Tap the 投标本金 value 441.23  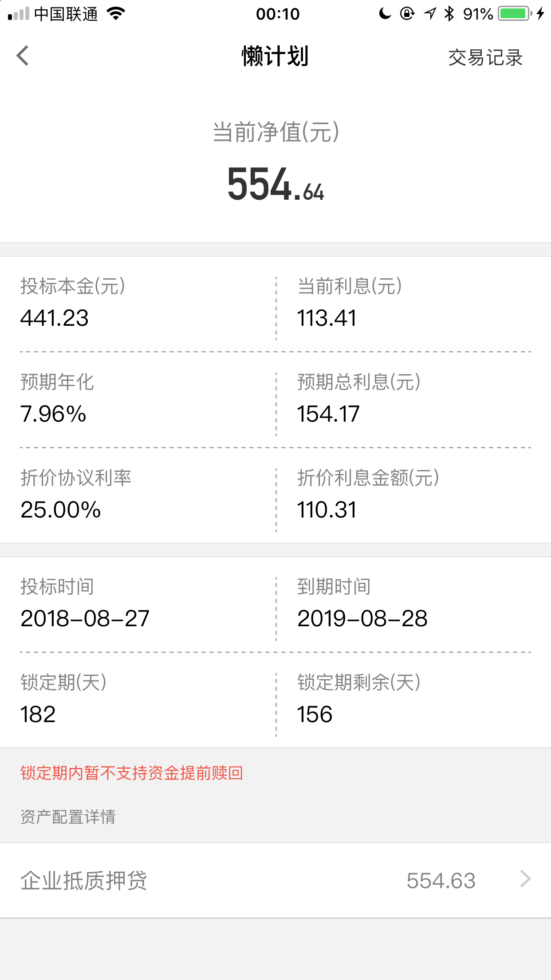tap(55, 318)
